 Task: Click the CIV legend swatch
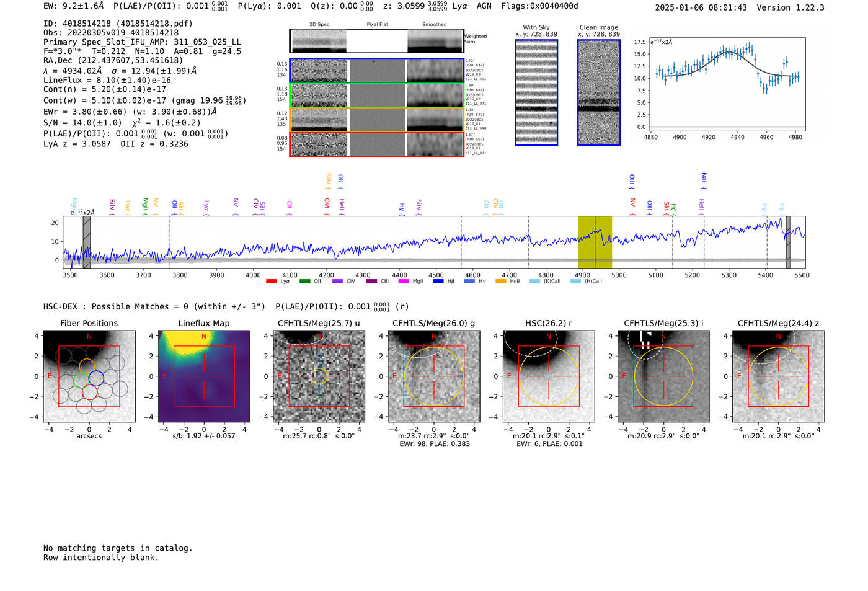pyautogui.click(x=337, y=281)
